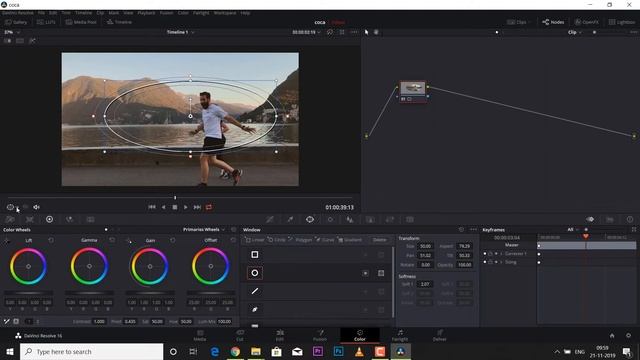The height and width of the screenshot is (360, 640).
Task: Open the Qualifier eyedropper palette
Action: 290,219
